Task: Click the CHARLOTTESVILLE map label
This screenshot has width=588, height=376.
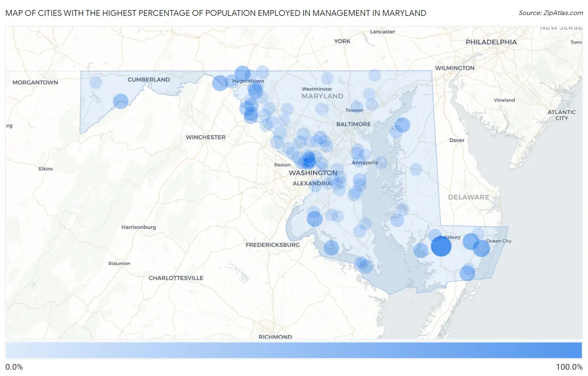Action: (176, 278)
